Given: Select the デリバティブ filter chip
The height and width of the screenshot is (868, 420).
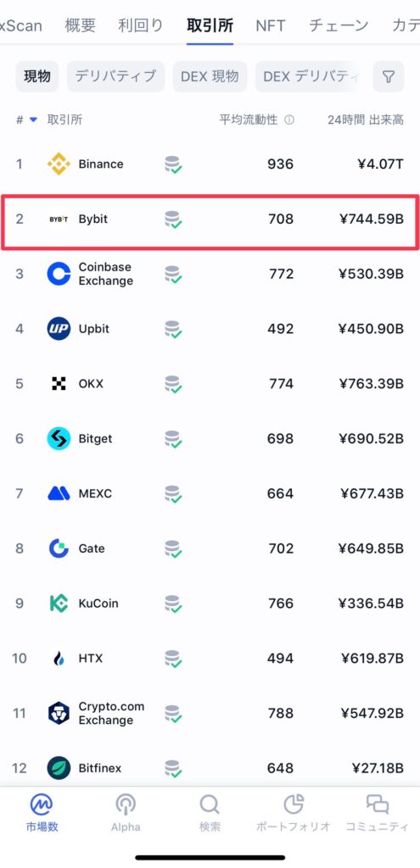Looking at the screenshot, I should coord(115,76).
